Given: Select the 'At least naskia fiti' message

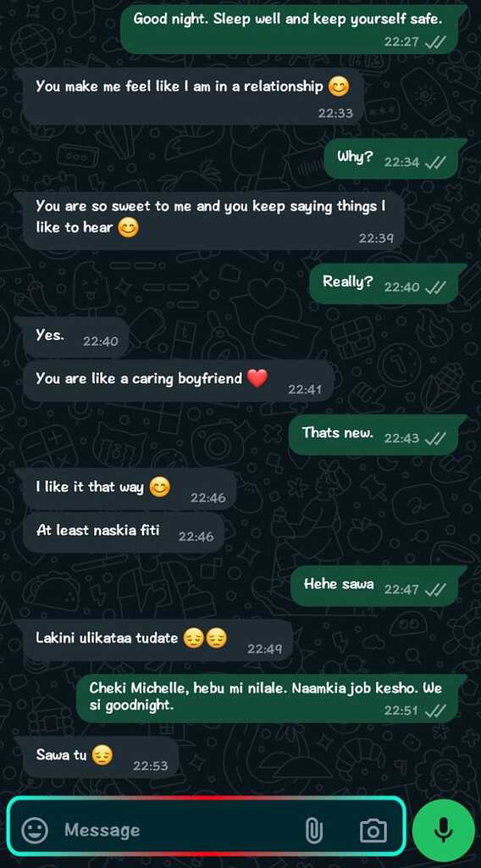Looking at the screenshot, I should pyautogui.click(x=124, y=532).
